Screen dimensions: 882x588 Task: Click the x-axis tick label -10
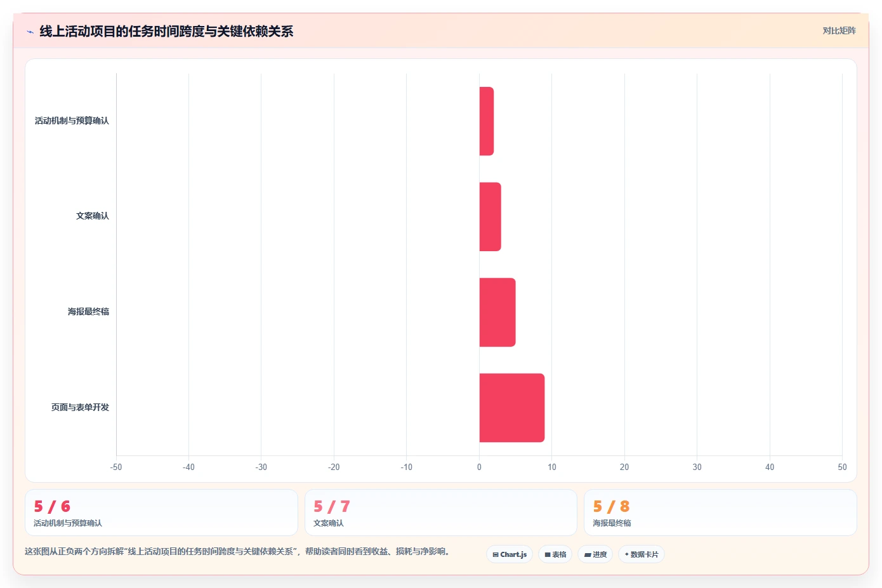(407, 467)
